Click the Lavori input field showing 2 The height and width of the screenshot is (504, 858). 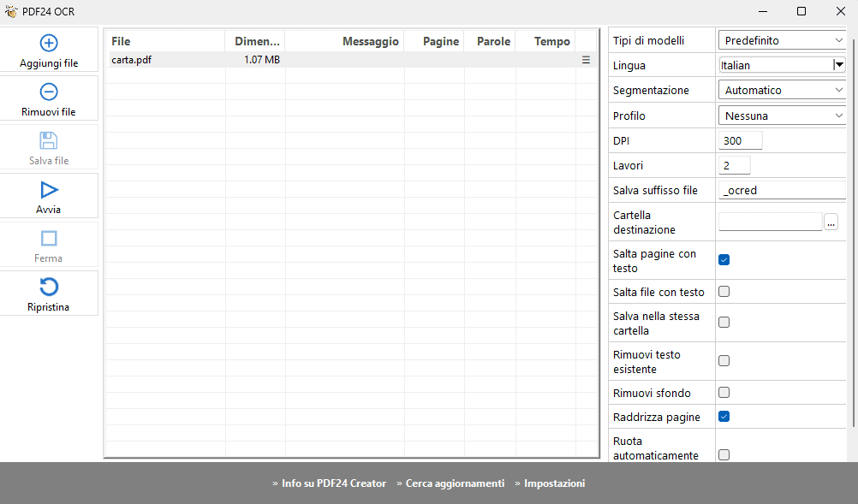pos(734,166)
